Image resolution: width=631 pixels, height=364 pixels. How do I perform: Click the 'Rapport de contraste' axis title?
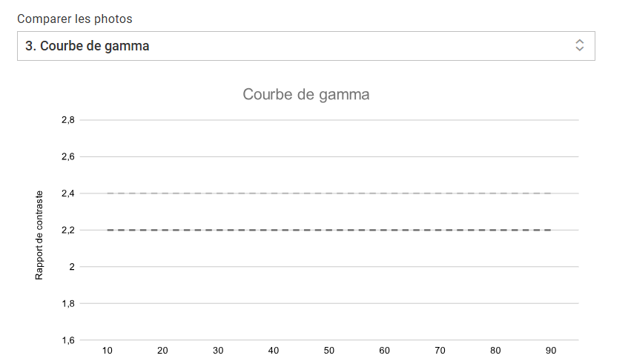pos(39,235)
